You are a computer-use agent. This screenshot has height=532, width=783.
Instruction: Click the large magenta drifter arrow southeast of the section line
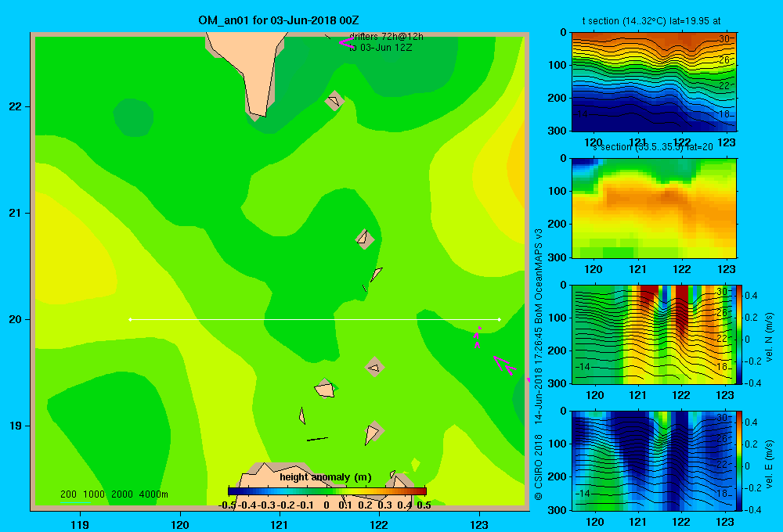[504, 365]
